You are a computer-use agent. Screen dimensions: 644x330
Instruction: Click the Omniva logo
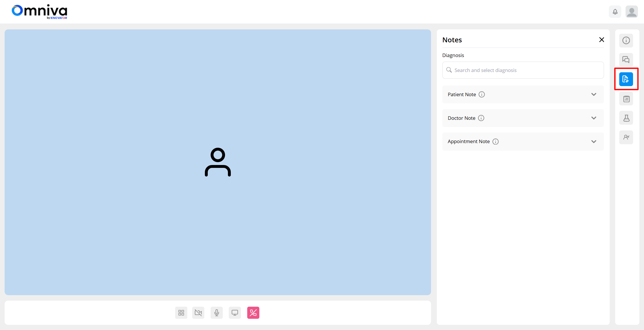pyautogui.click(x=39, y=12)
